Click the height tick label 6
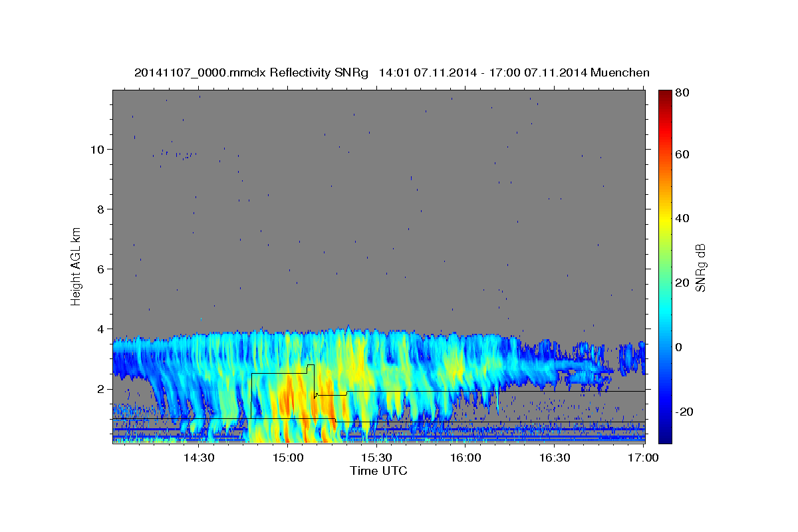 click(99, 269)
